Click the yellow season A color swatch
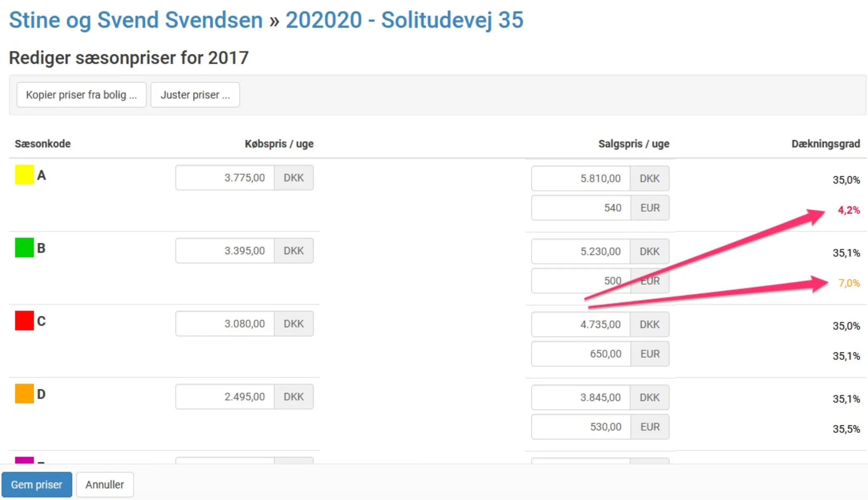The height and width of the screenshot is (500, 868). pyautogui.click(x=24, y=175)
